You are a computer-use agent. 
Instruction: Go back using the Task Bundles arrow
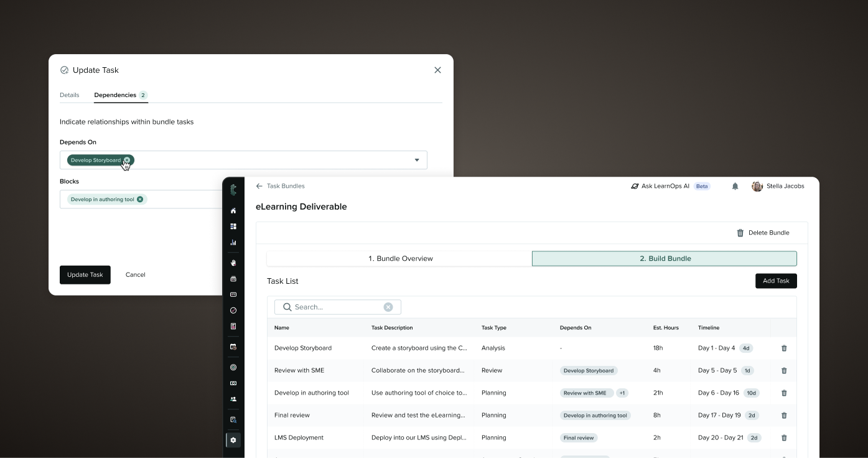259,186
